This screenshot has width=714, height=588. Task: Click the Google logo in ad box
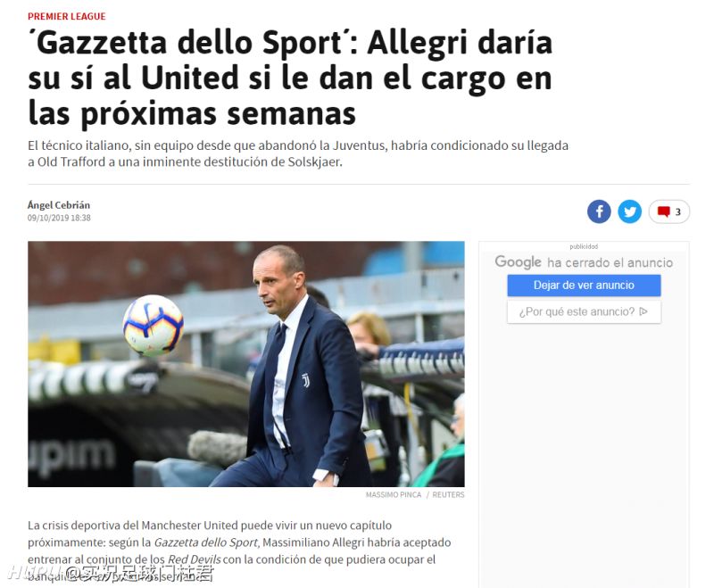pos(519,262)
